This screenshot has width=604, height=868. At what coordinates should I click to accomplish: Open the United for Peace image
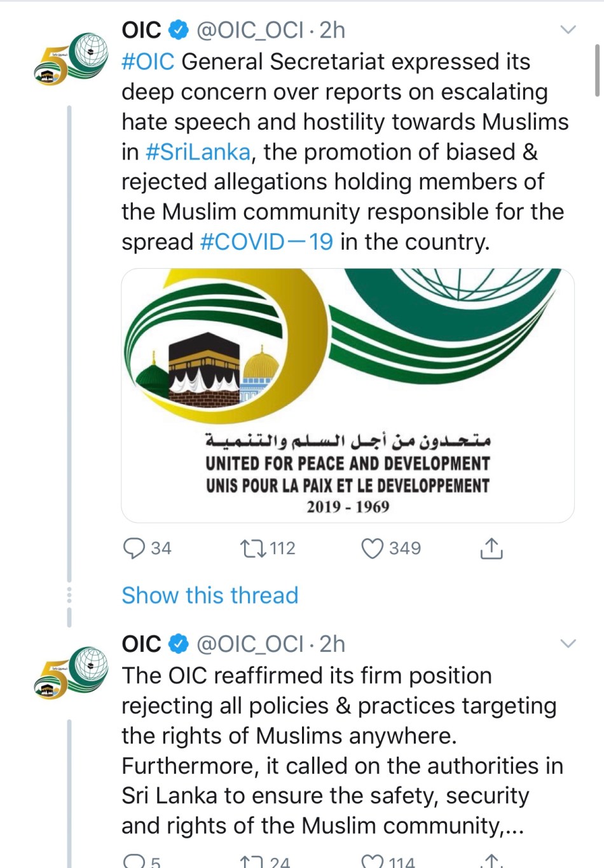click(348, 395)
